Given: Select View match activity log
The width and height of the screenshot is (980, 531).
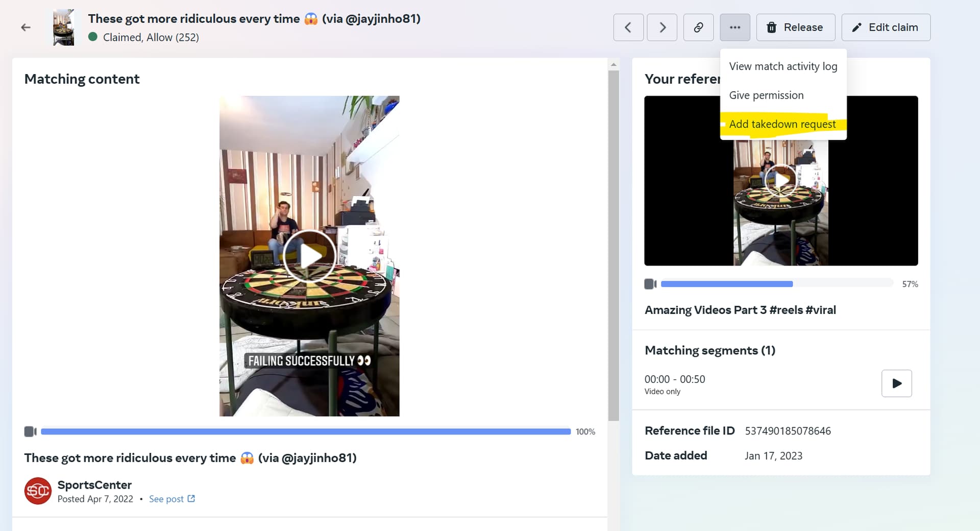Looking at the screenshot, I should [x=783, y=66].
